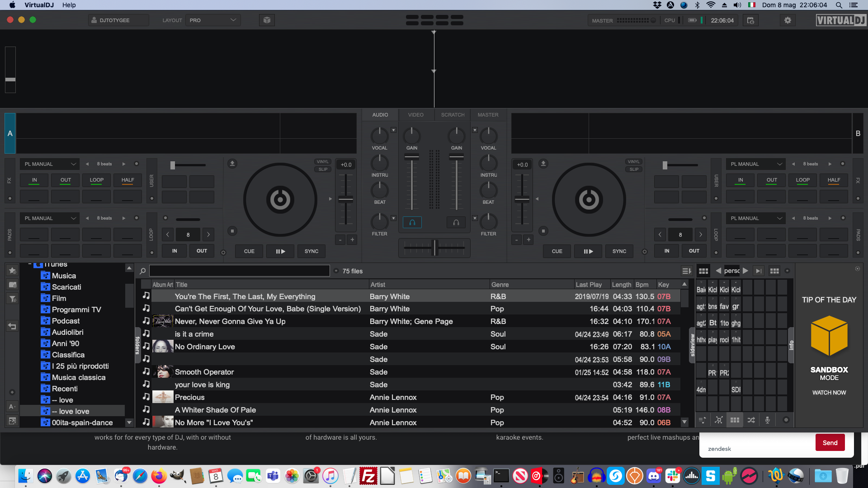The width and height of the screenshot is (868, 488).
Task: Open deck A lower PL MANUAL dropdown
Action: coord(50,218)
